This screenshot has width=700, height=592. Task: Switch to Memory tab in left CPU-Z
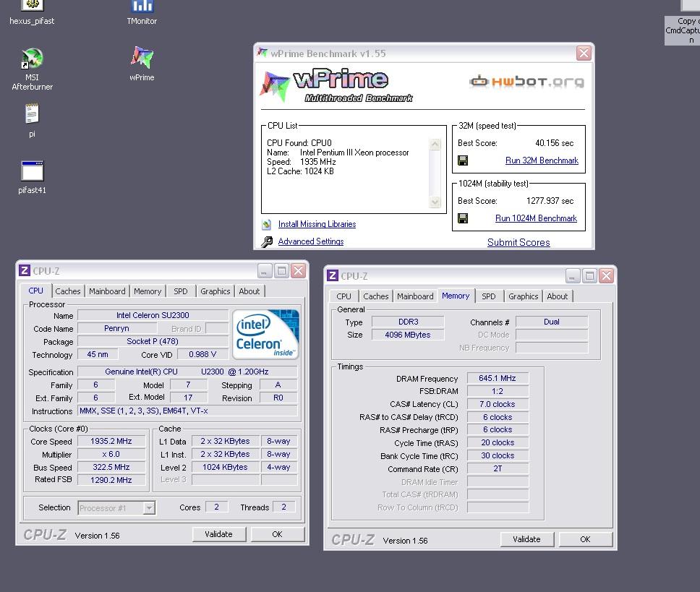coord(148,291)
